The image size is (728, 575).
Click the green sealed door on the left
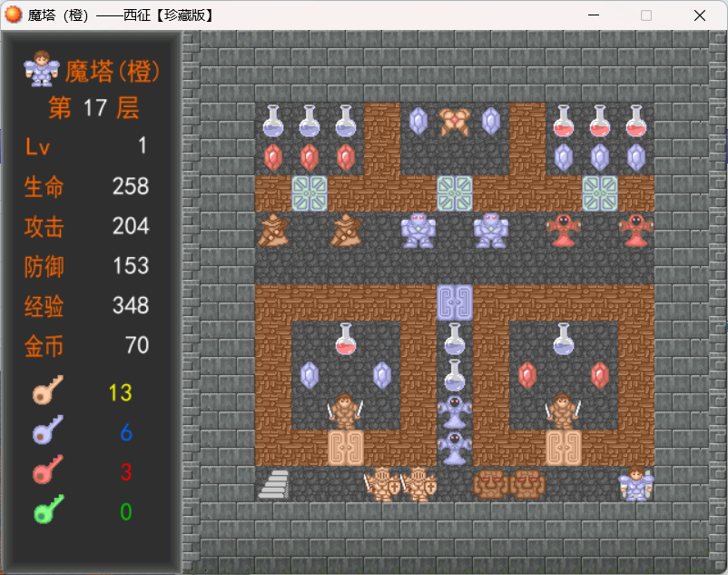pyautogui.click(x=310, y=193)
